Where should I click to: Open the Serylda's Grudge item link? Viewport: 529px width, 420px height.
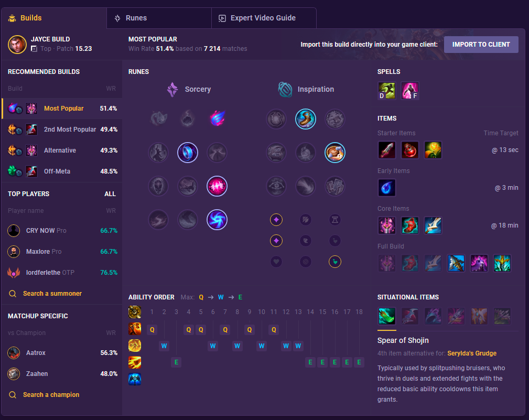coord(472,353)
